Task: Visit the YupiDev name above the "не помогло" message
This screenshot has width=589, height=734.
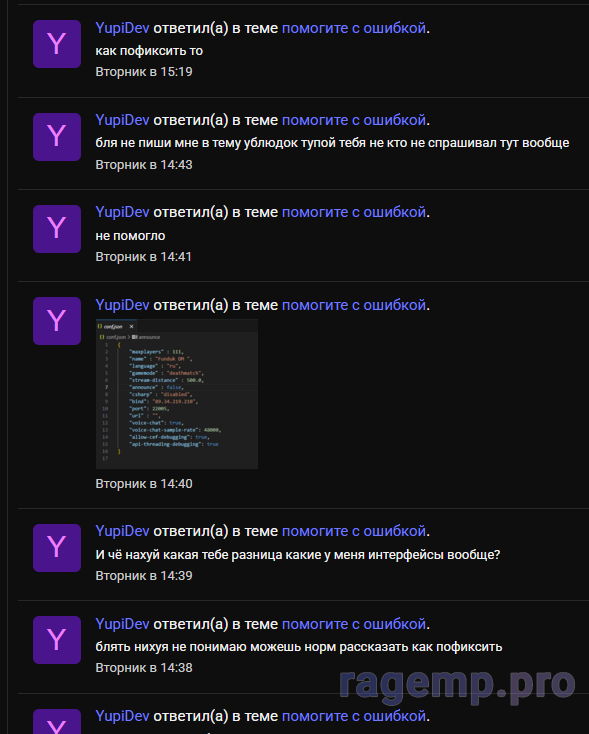Action: 122,212
